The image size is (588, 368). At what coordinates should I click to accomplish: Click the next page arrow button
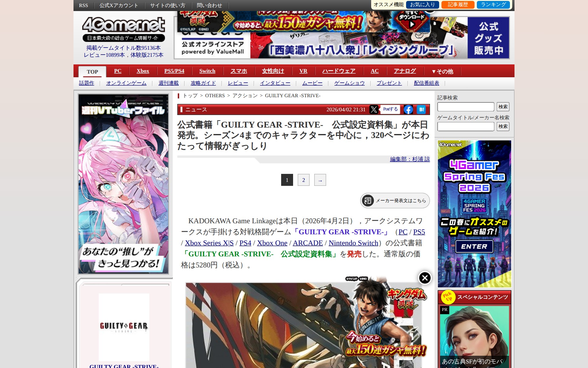click(320, 180)
